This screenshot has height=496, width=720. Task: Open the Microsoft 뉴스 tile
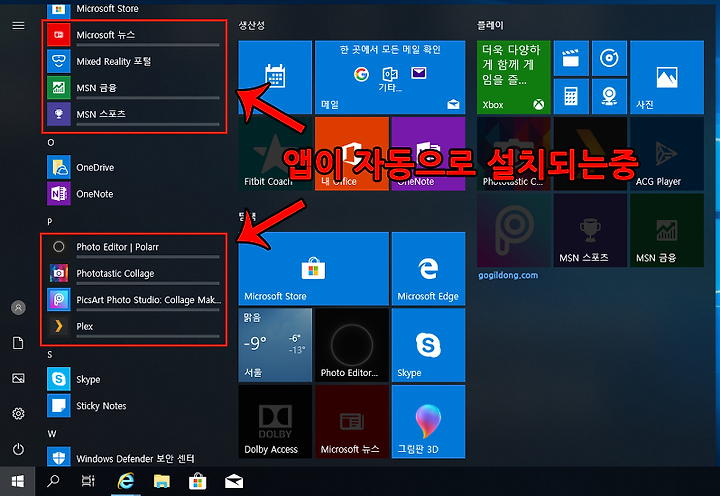352,422
